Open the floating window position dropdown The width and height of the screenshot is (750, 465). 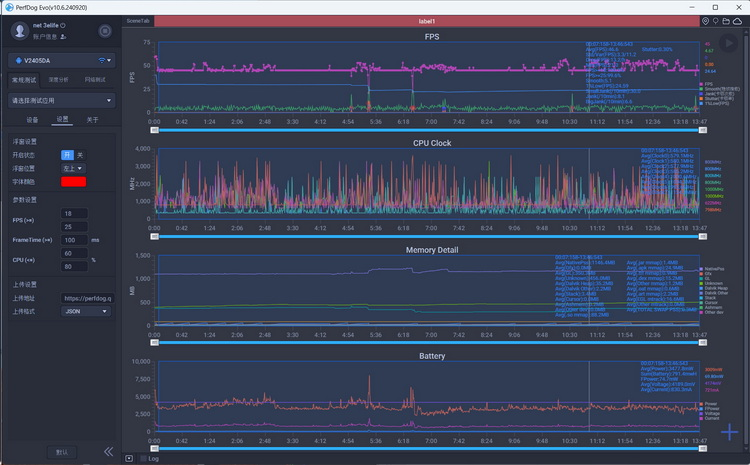pos(73,168)
